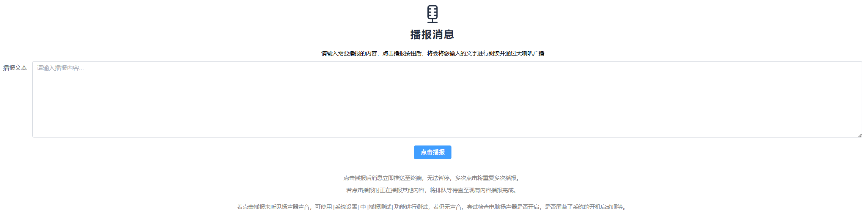
Task: Click the 请输入需要播报的内容 instruction text
Action: (x=349, y=54)
